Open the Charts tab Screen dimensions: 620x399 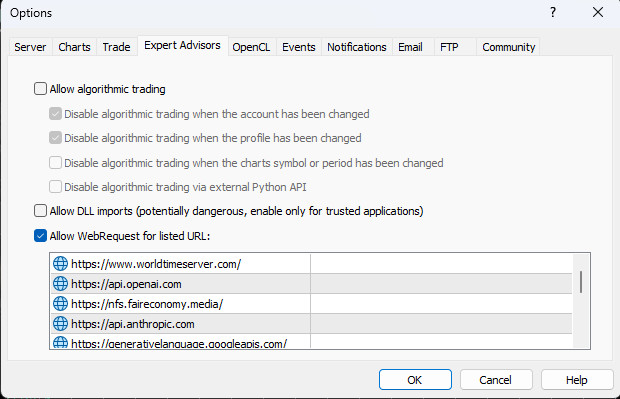(74, 47)
